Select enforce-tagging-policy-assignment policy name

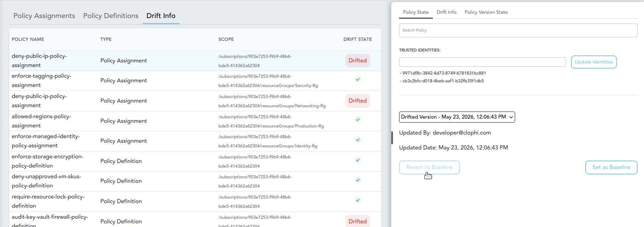[42, 81]
